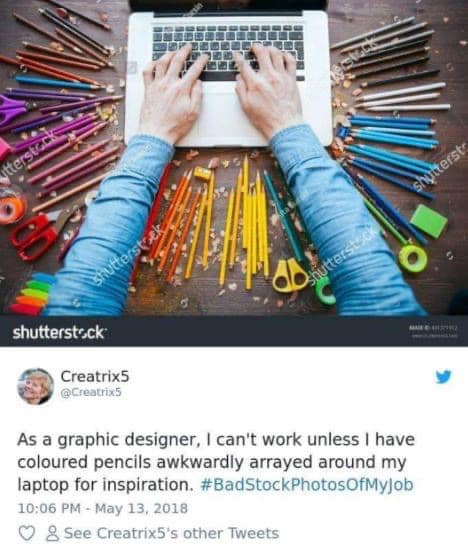Click the tweet text about graphic designer
This screenshot has width=468, height=552.
(x=216, y=462)
